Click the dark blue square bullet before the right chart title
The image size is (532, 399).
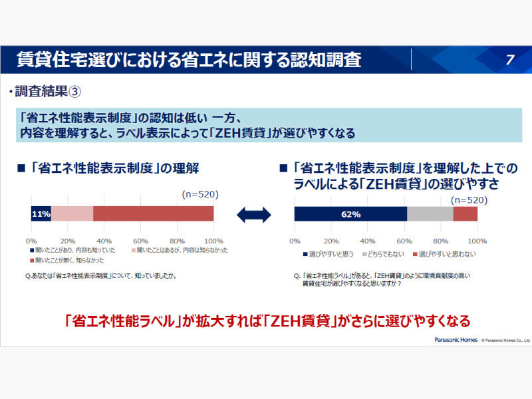(x=283, y=168)
